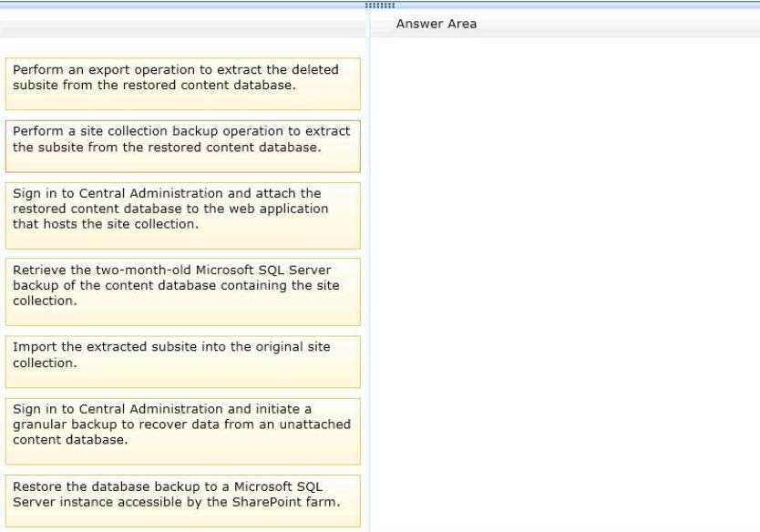Pick the 'attach the restored content database' step
This screenshot has height=532, width=760.
(x=183, y=216)
